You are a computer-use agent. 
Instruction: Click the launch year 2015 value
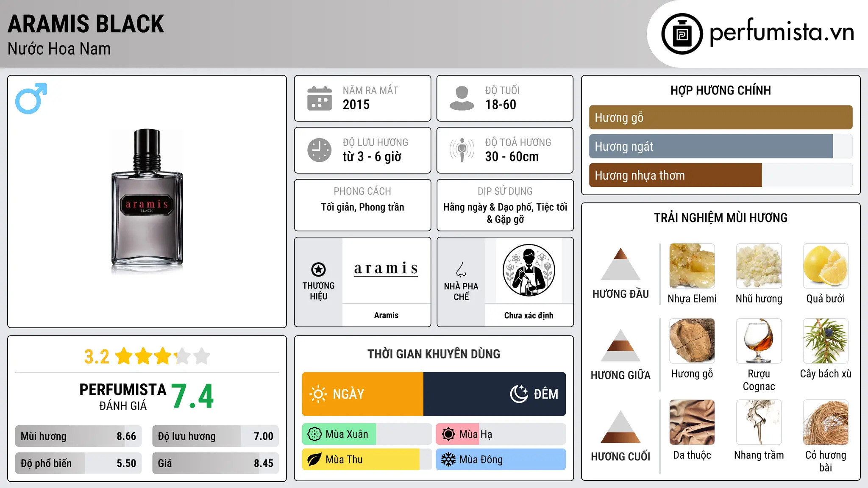[356, 105]
